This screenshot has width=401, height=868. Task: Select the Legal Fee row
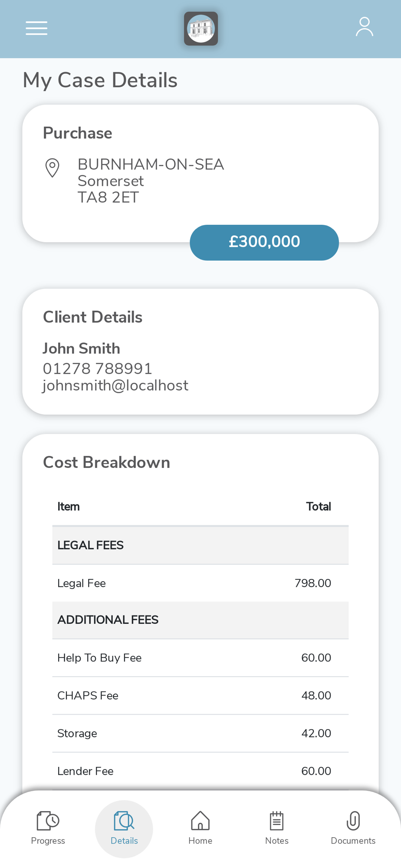pos(200,583)
